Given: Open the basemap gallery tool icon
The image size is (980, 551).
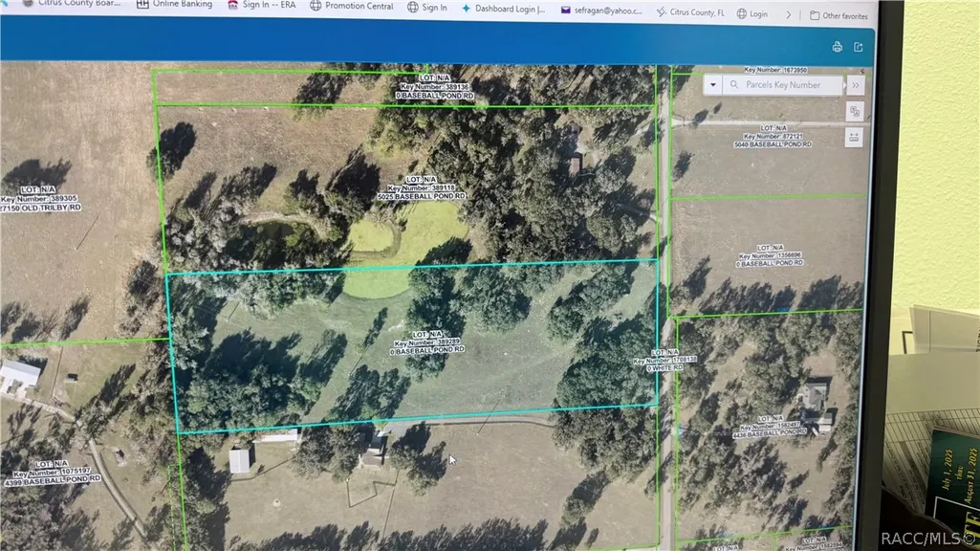Looking at the screenshot, I should (x=855, y=112).
